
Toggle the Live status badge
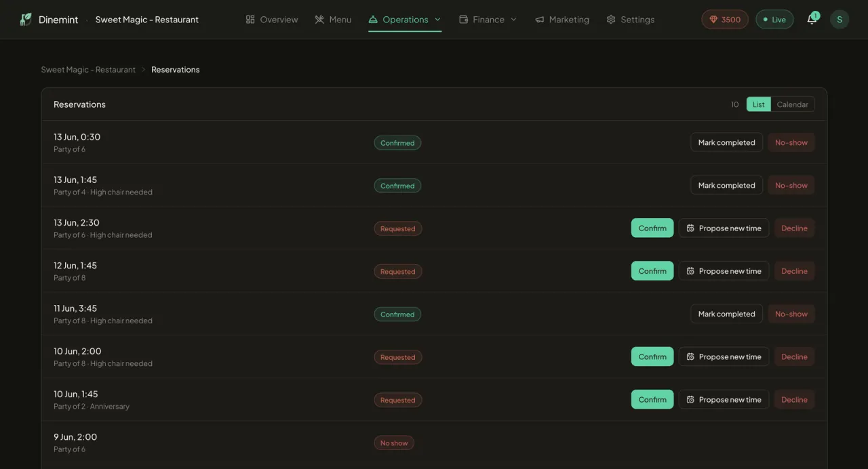pyautogui.click(x=774, y=19)
